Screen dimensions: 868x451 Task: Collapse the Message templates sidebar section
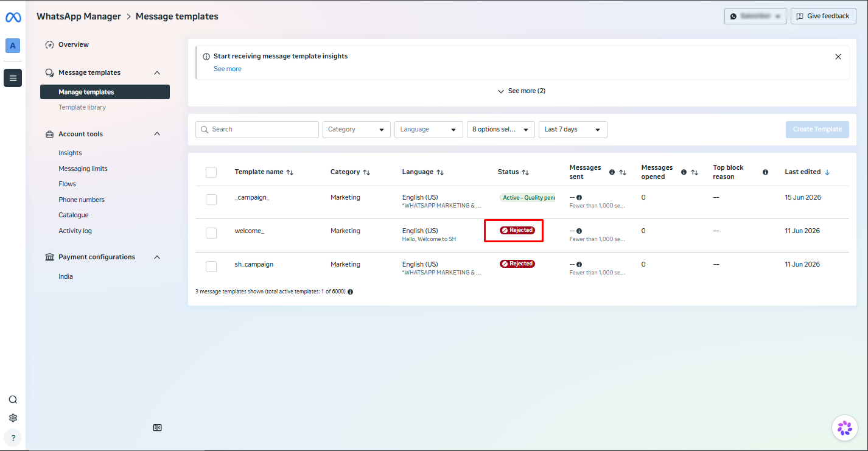pos(157,73)
